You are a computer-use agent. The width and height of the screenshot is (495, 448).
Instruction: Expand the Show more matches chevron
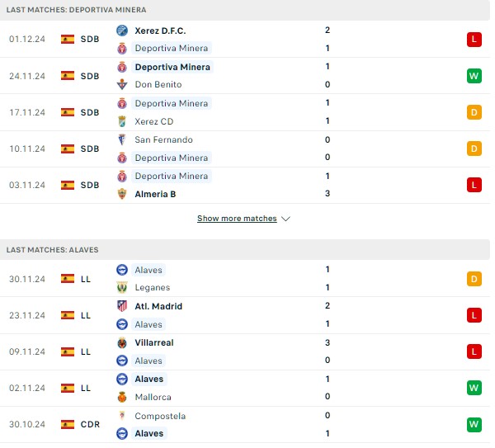(285, 219)
